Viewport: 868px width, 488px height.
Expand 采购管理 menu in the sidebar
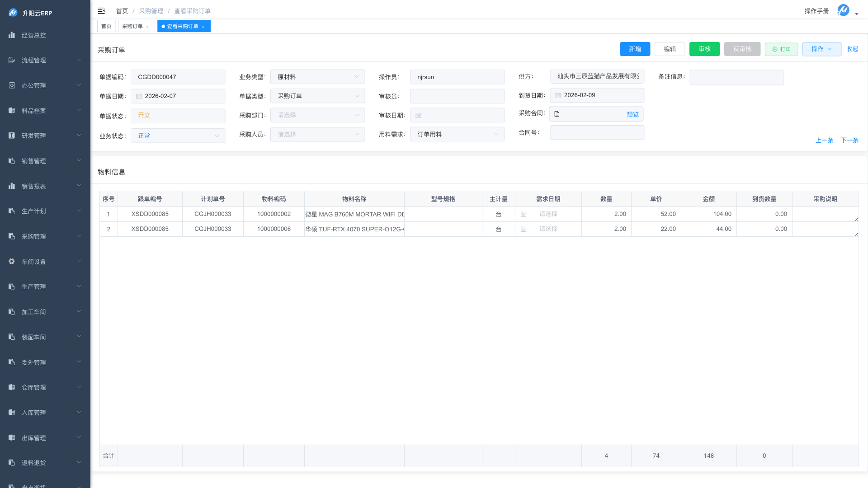[44, 236]
